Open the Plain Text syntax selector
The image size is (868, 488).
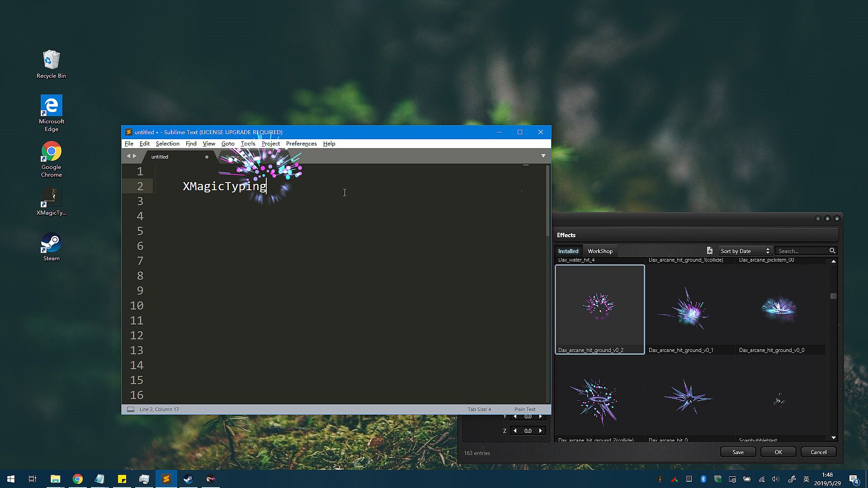(x=524, y=409)
